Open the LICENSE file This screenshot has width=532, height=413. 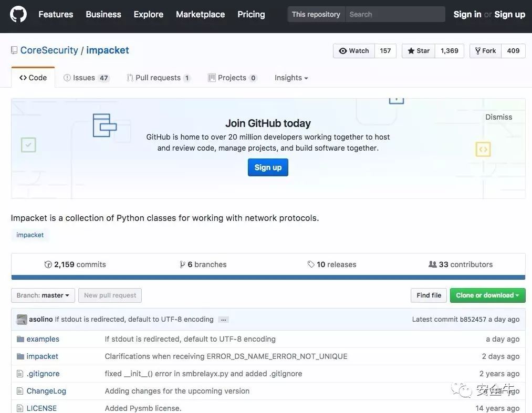(x=41, y=408)
